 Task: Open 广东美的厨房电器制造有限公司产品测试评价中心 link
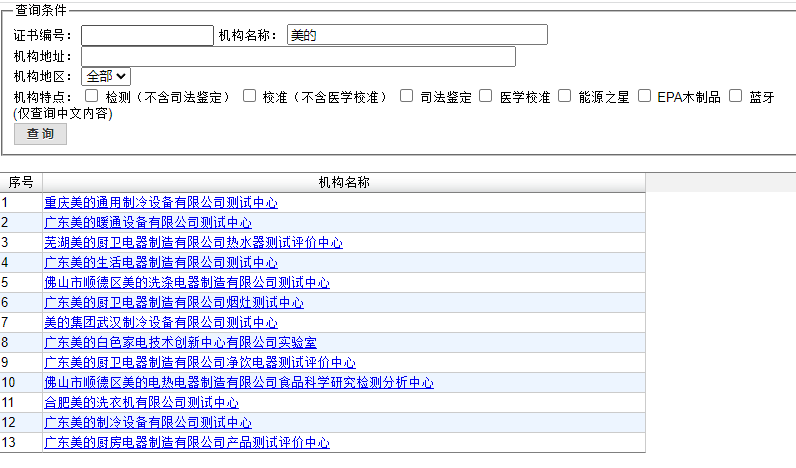pos(187,442)
